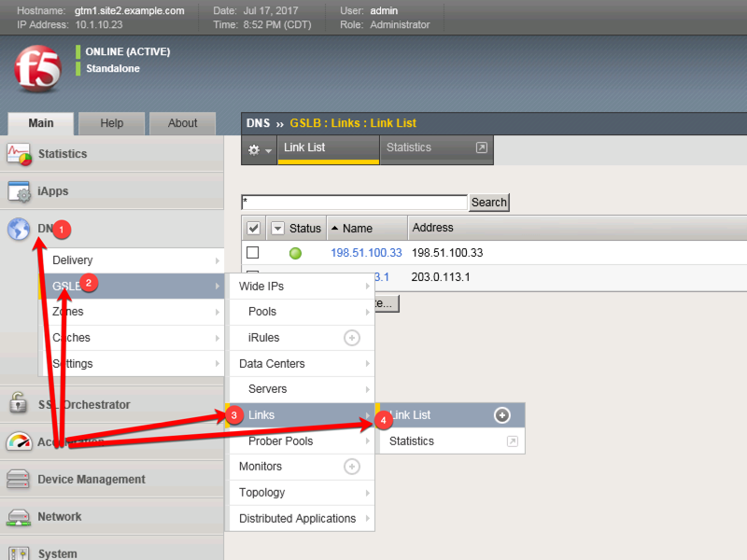Click the admin user name
This screenshot has width=747, height=560.
coord(384,11)
